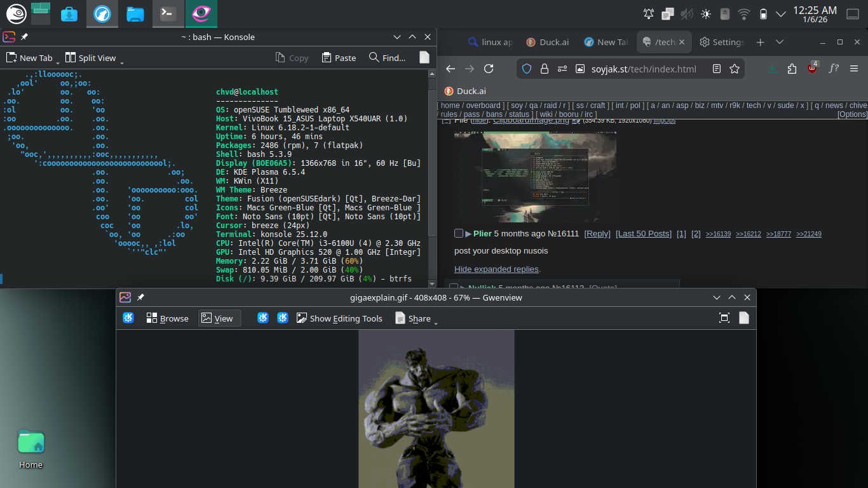Viewport: 868px width, 488px height.
Task: Switch to the Settings browser tab
Action: (x=721, y=42)
